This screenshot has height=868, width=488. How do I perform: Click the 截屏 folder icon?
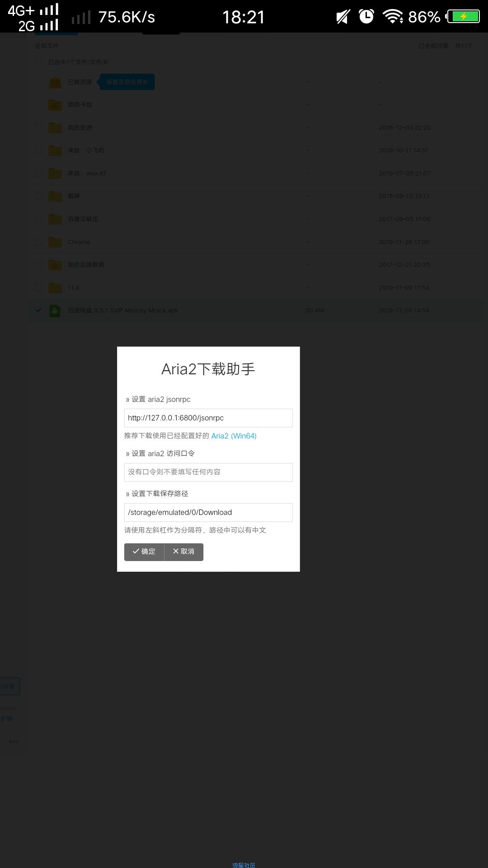55,196
